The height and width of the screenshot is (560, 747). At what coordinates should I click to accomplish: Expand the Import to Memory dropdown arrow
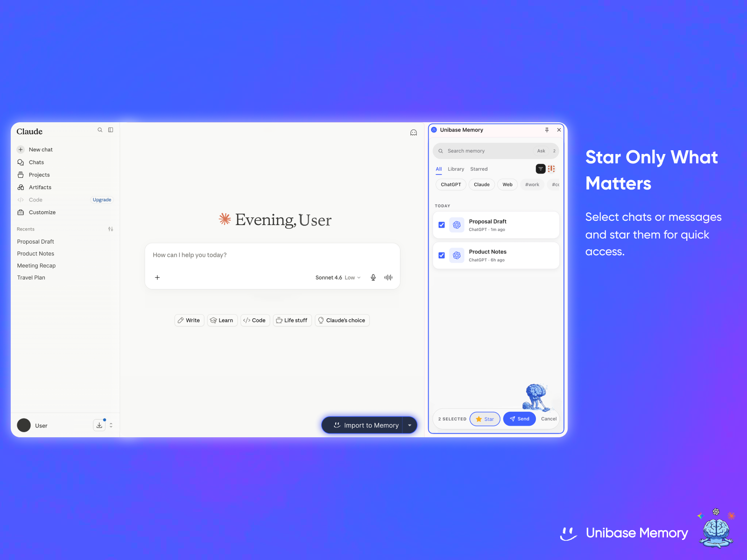[x=410, y=426]
